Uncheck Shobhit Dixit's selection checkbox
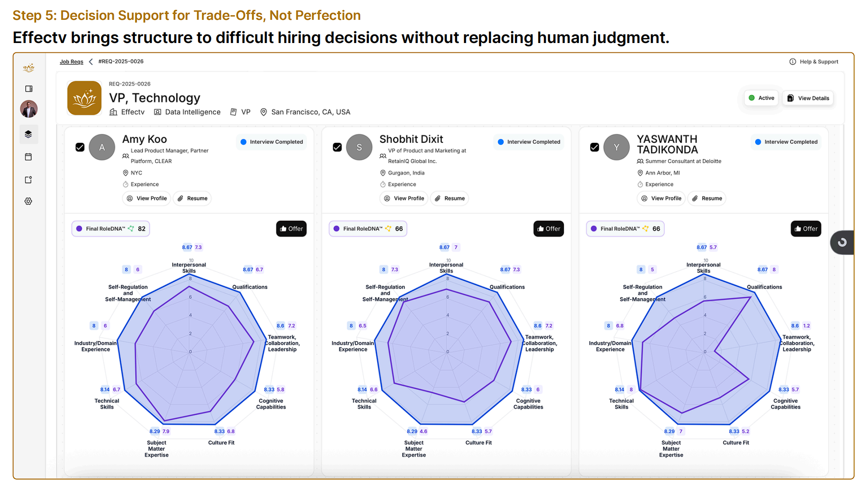Viewport: 868px width, 487px height. 337,147
